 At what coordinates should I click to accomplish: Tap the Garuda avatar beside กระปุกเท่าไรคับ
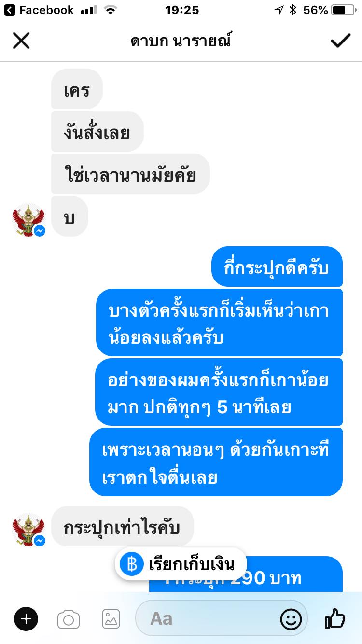pyautogui.click(x=28, y=530)
